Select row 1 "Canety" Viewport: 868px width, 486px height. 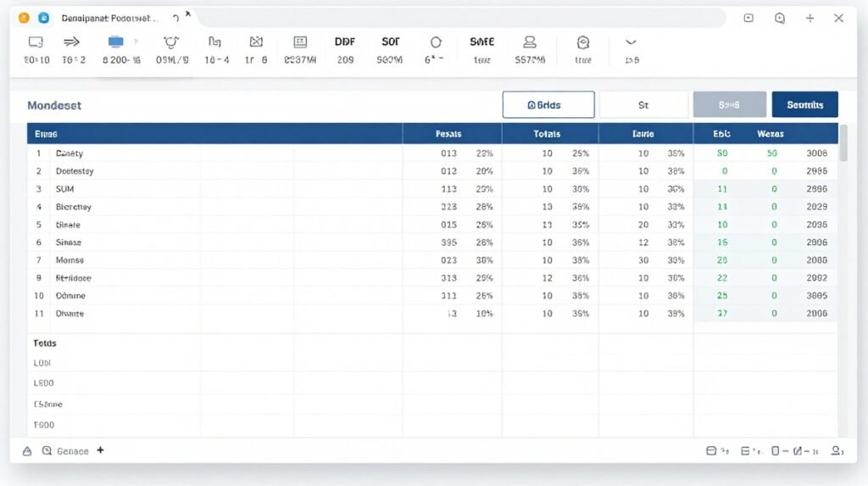tap(432, 153)
